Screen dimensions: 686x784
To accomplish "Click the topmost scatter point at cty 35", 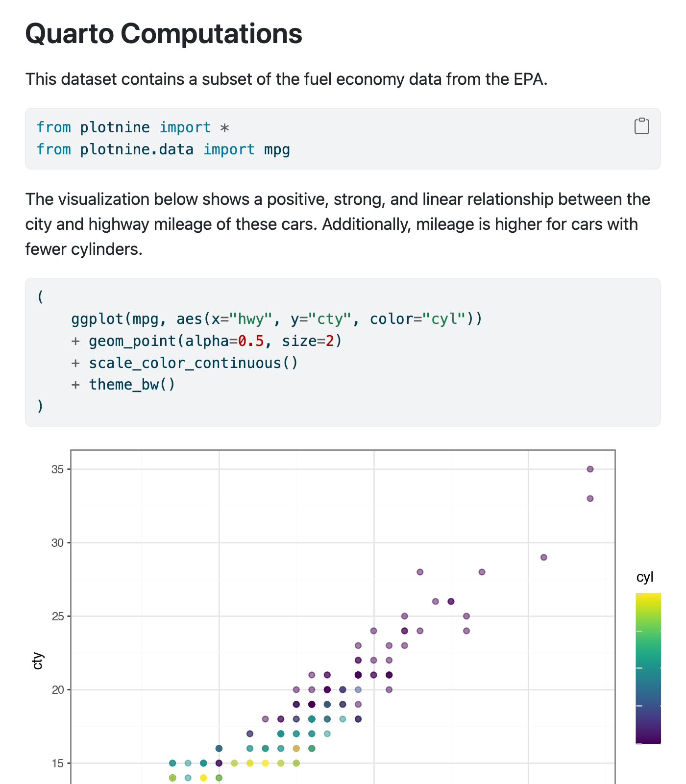I will pos(590,469).
